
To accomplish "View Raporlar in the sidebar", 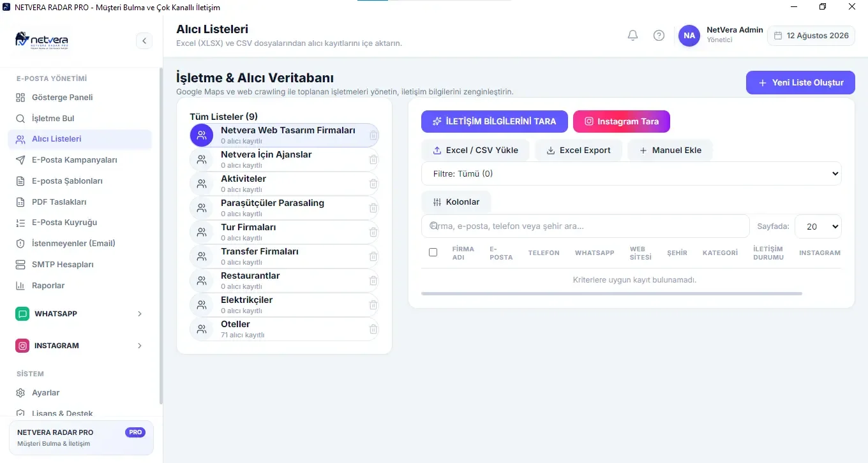I will [x=80, y=286].
